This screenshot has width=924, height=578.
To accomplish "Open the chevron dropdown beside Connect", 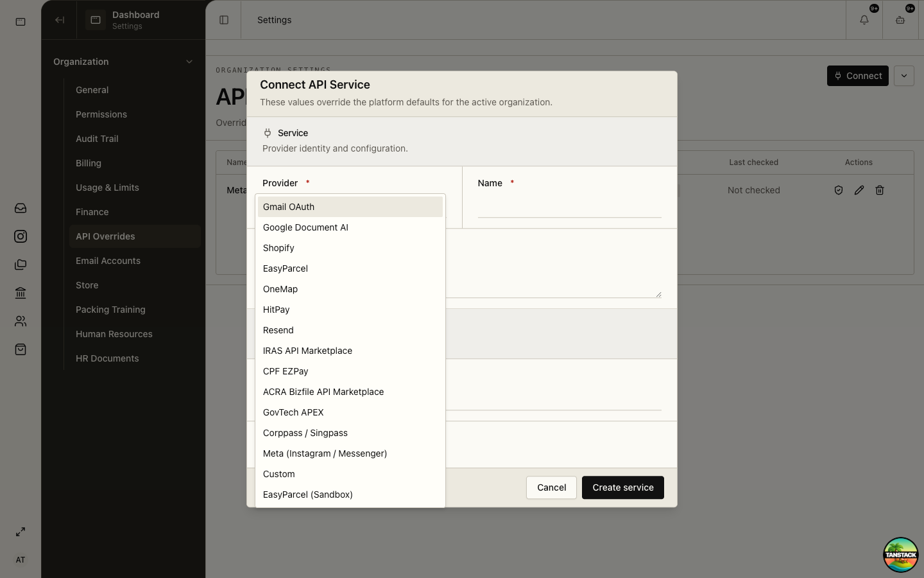I will click(904, 76).
